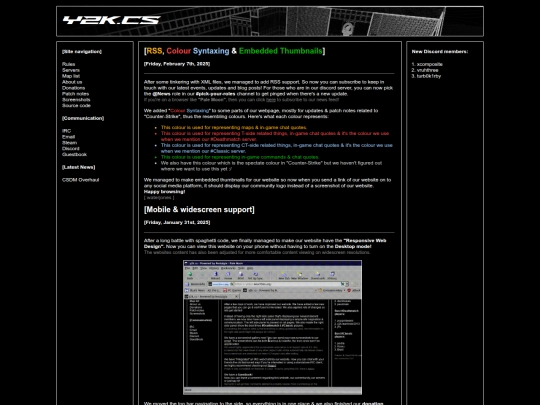
Task: Click the New Discord members heading
Action: 440,51
